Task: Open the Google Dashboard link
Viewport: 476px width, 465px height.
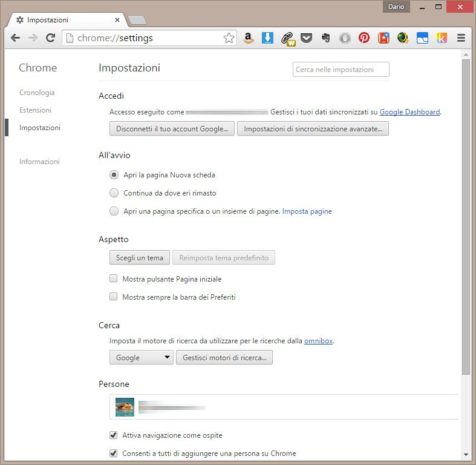Action: (409, 112)
